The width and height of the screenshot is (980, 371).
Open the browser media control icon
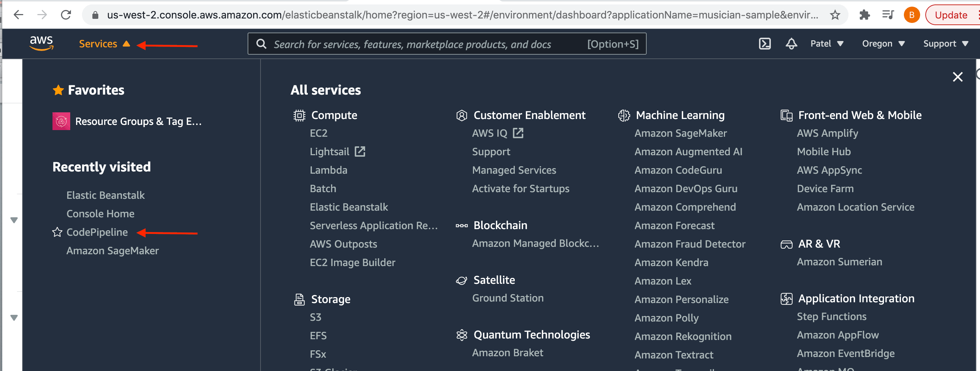coord(888,15)
